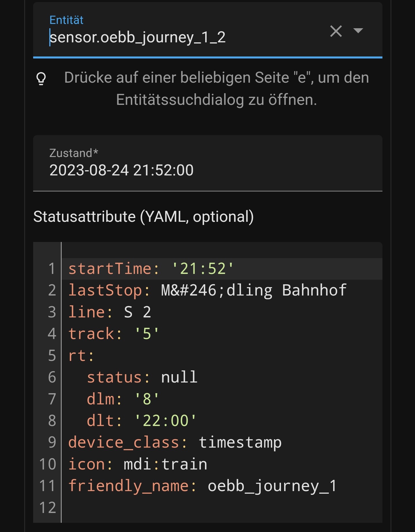Clear the entity field with X icon

tap(336, 31)
